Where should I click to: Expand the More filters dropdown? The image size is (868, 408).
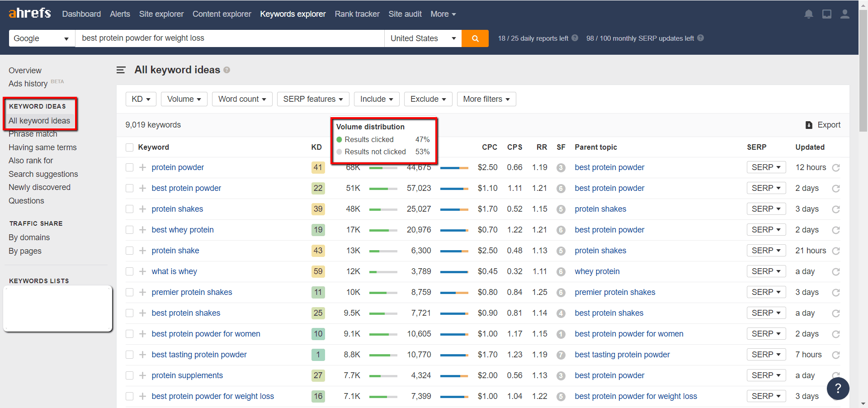(486, 99)
